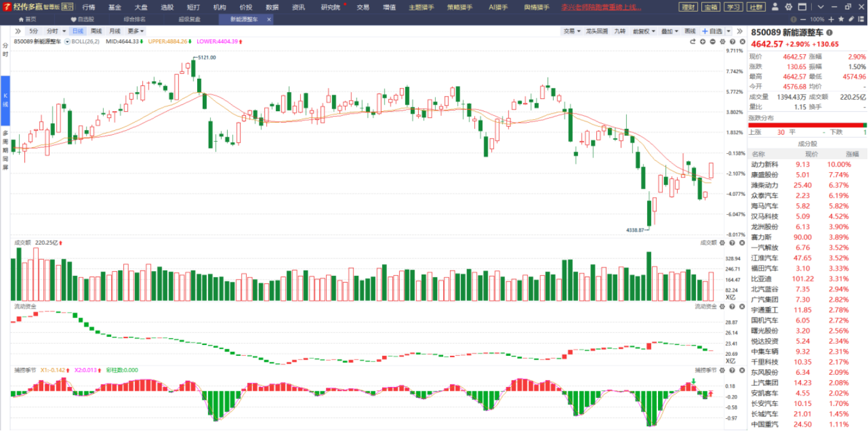The height and width of the screenshot is (431, 868).
Task: Select the 5分 chart period
Action: (34, 31)
